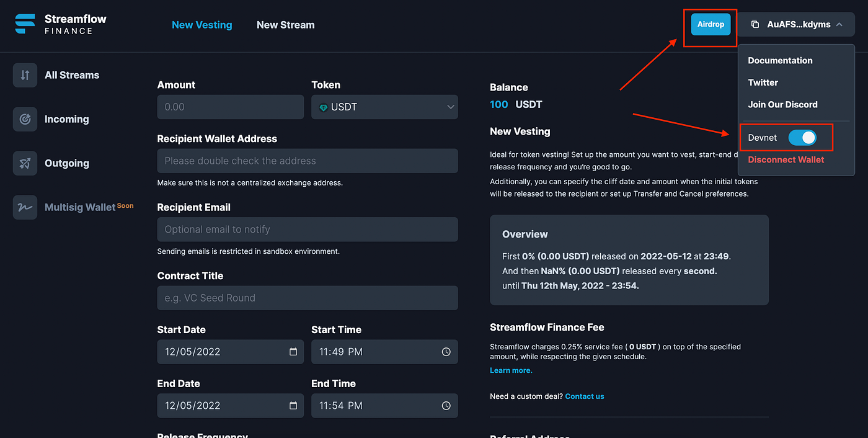Open Documentation from wallet menu

[x=780, y=60]
